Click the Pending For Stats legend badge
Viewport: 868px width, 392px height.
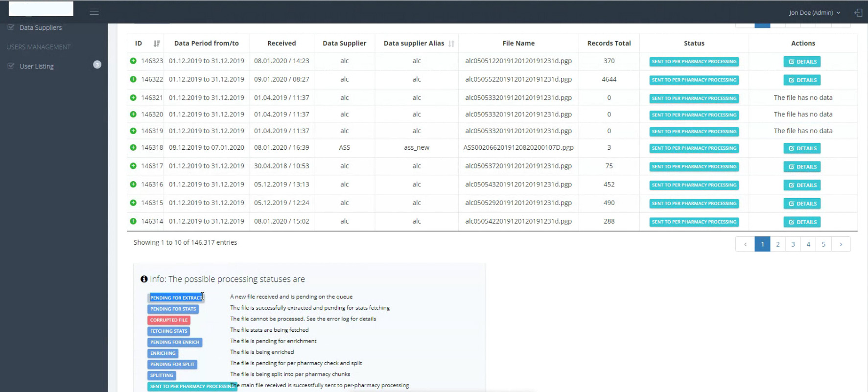(x=173, y=309)
